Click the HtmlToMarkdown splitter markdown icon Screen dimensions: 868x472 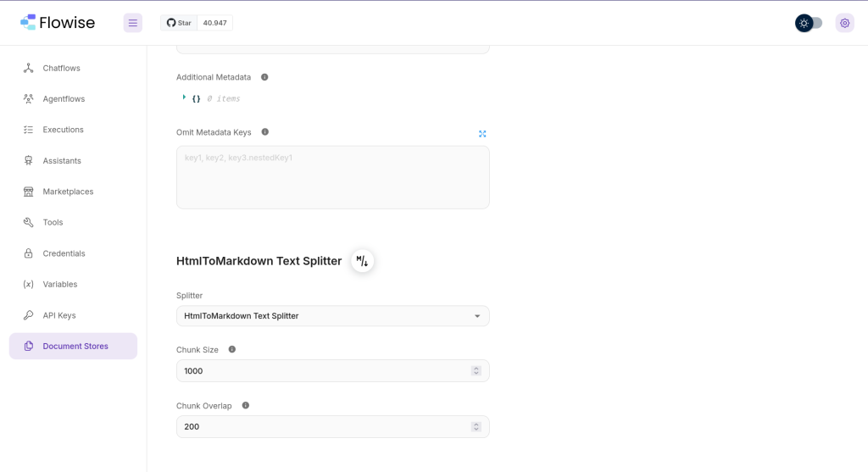point(363,261)
